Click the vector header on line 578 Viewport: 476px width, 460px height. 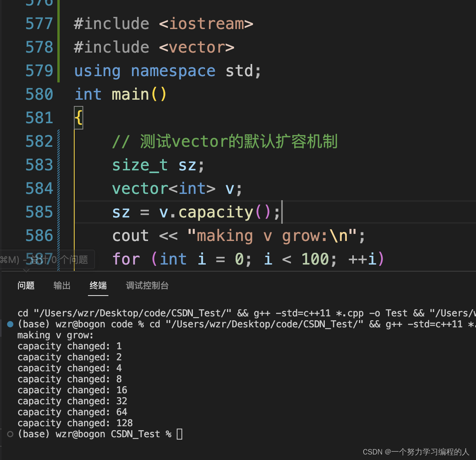[x=197, y=47]
